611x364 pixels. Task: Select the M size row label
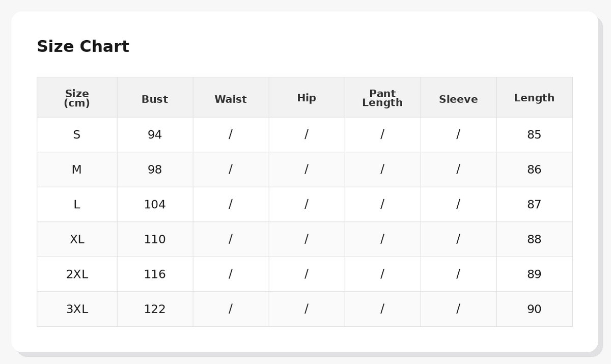[77, 170]
